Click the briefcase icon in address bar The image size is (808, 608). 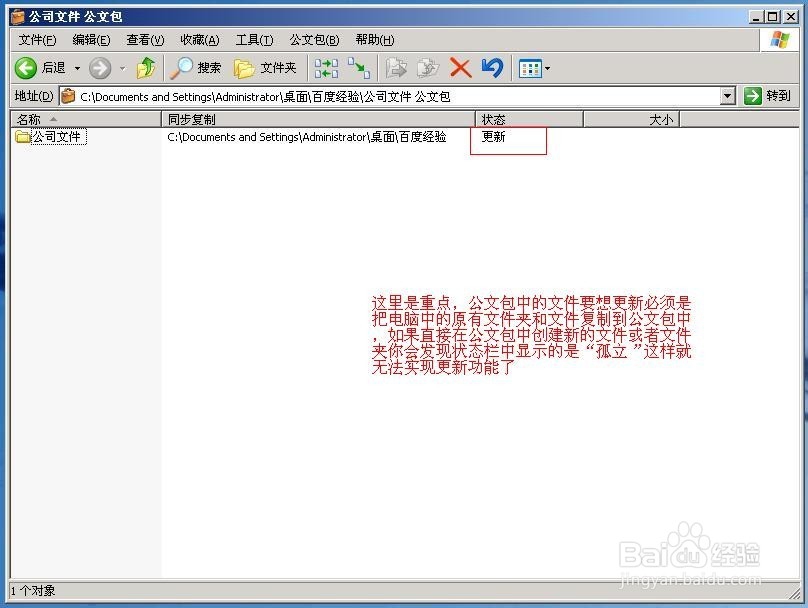[69, 96]
